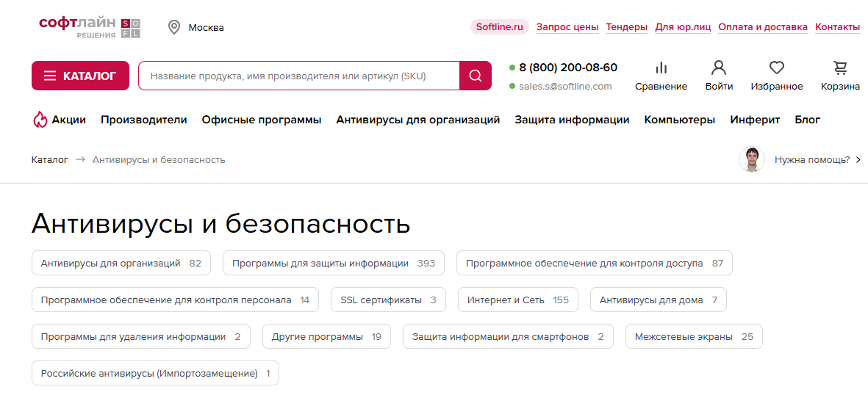Open Контакты link
868x395 pixels.
pyautogui.click(x=838, y=27)
